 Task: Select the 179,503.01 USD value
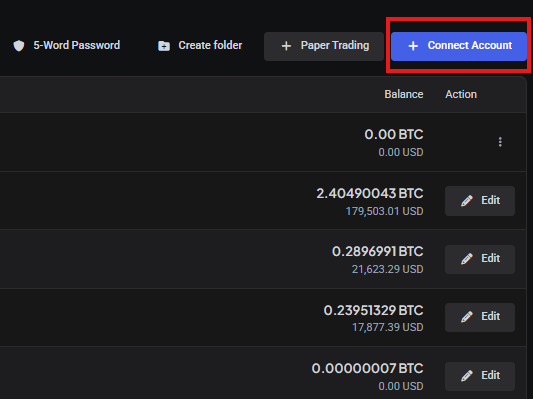384,211
